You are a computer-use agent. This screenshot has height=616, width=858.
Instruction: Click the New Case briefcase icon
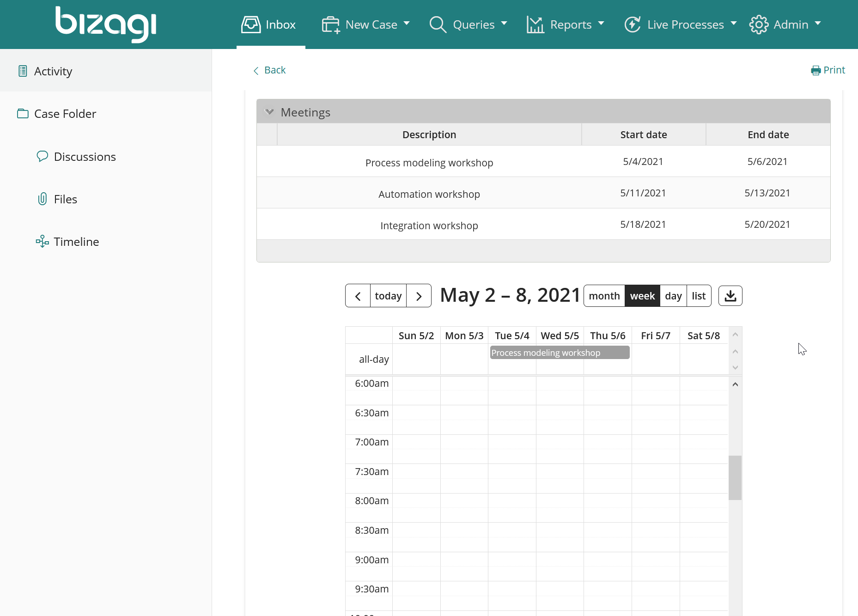[331, 24]
